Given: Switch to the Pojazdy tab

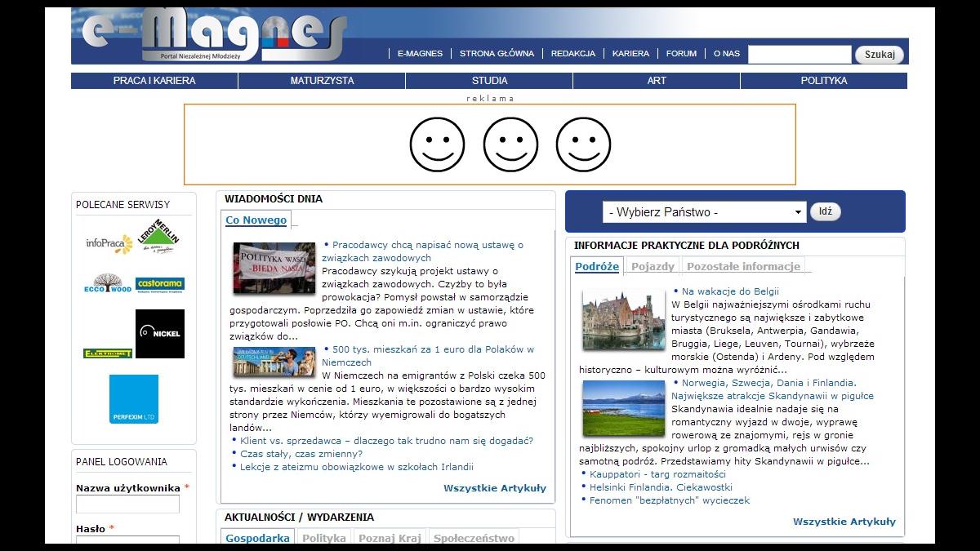Looking at the screenshot, I should (x=653, y=266).
